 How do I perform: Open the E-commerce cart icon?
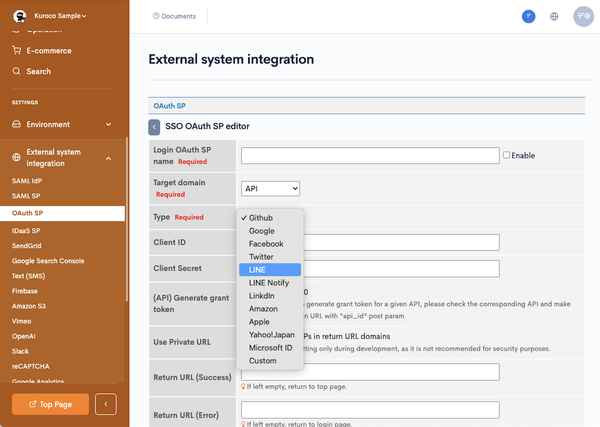(16, 50)
